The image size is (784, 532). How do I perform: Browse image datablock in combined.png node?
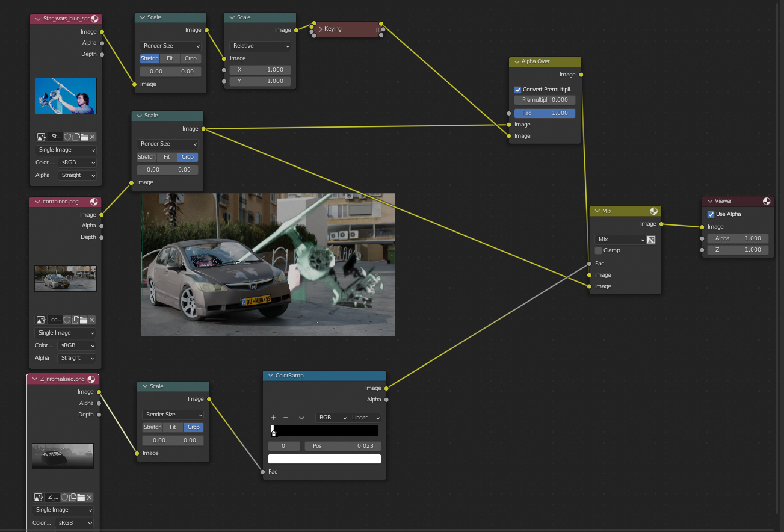(x=42, y=320)
